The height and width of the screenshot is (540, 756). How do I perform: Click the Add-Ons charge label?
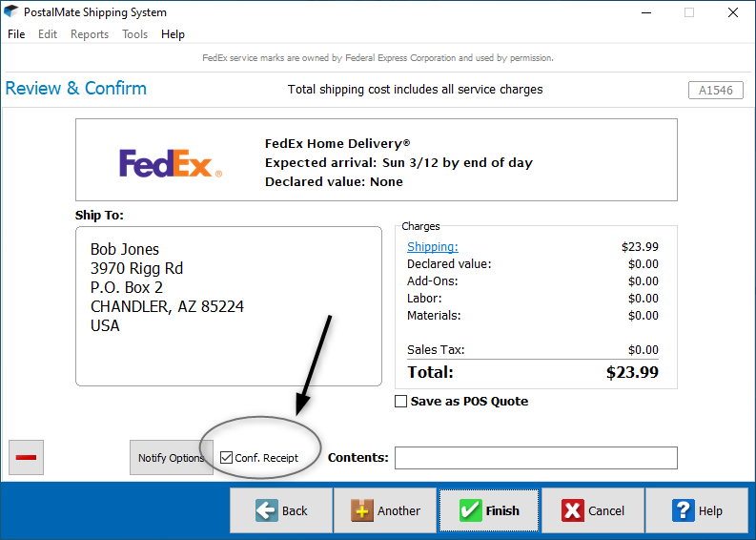pos(433,280)
